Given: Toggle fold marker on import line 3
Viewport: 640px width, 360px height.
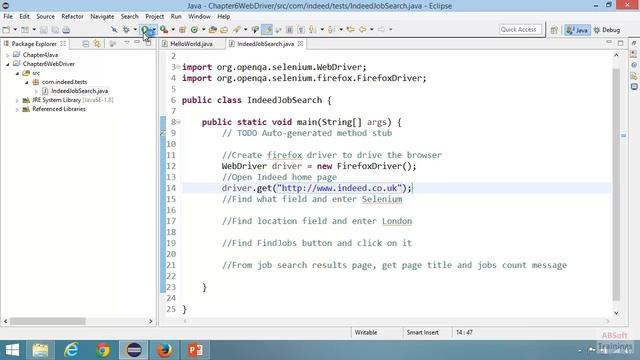Looking at the screenshot, I should click(x=178, y=67).
